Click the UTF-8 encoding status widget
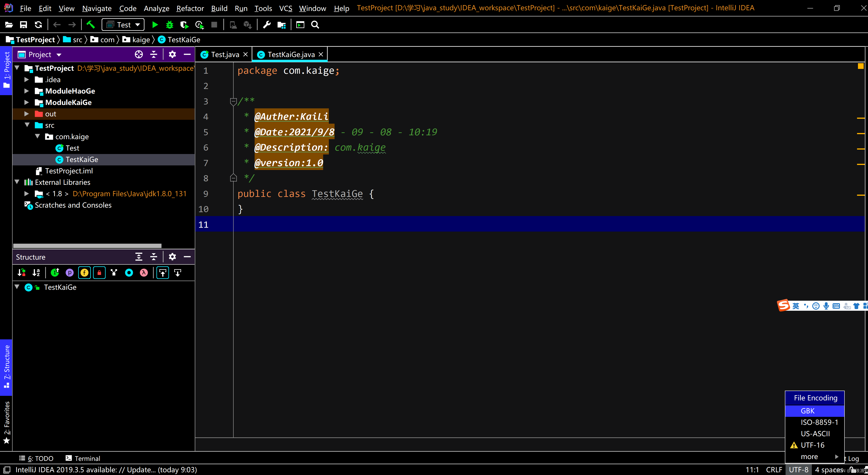The image size is (868, 475). (x=799, y=470)
